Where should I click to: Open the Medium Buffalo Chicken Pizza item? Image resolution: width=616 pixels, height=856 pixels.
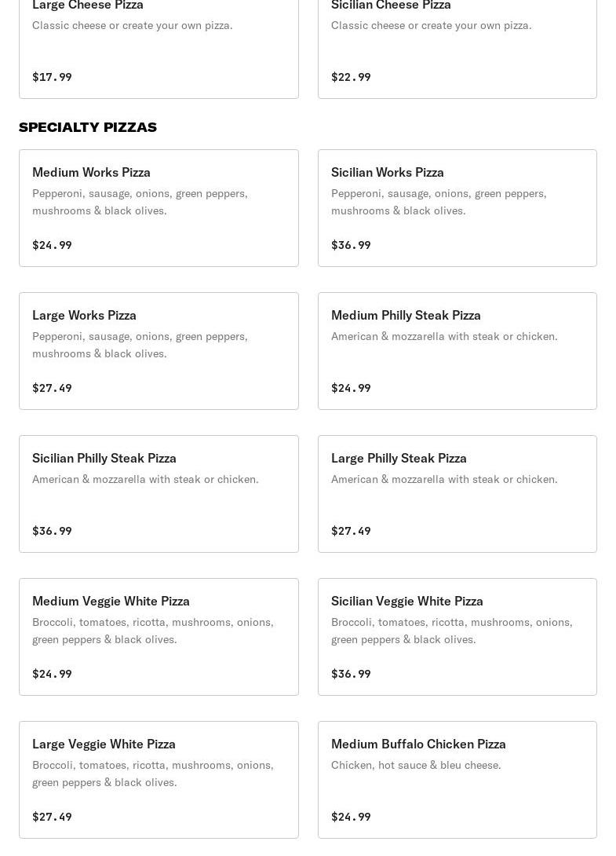coord(457,780)
